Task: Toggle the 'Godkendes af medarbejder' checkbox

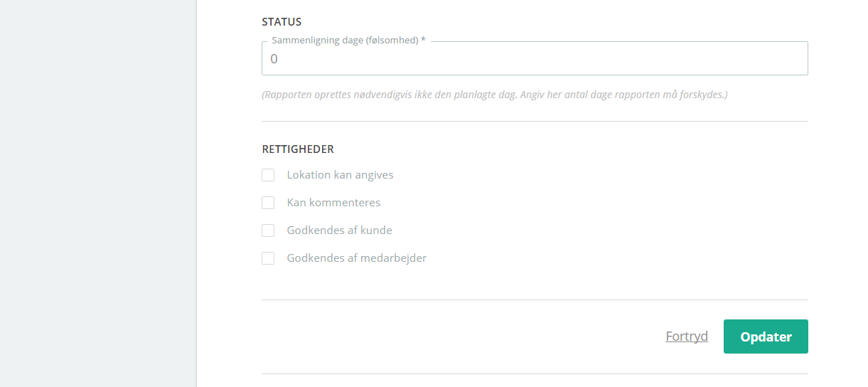Action: pyautogui.click(x=268, y=258)
